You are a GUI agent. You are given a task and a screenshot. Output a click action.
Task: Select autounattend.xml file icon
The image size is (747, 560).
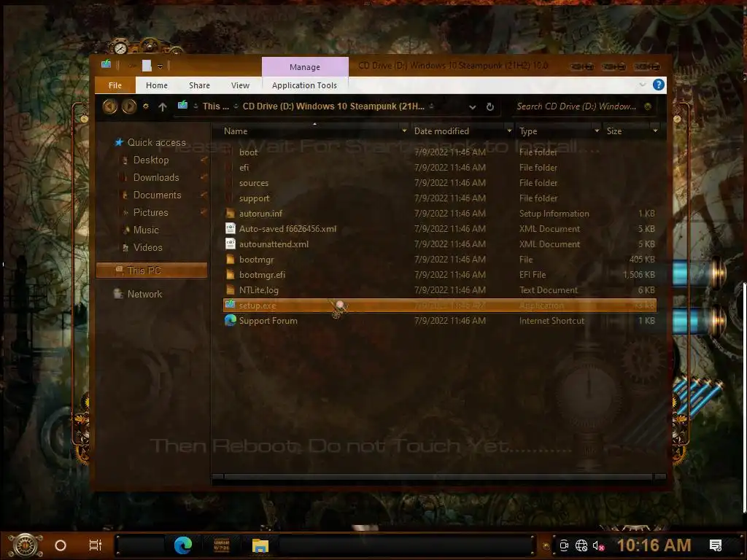(x=231, y=244)
